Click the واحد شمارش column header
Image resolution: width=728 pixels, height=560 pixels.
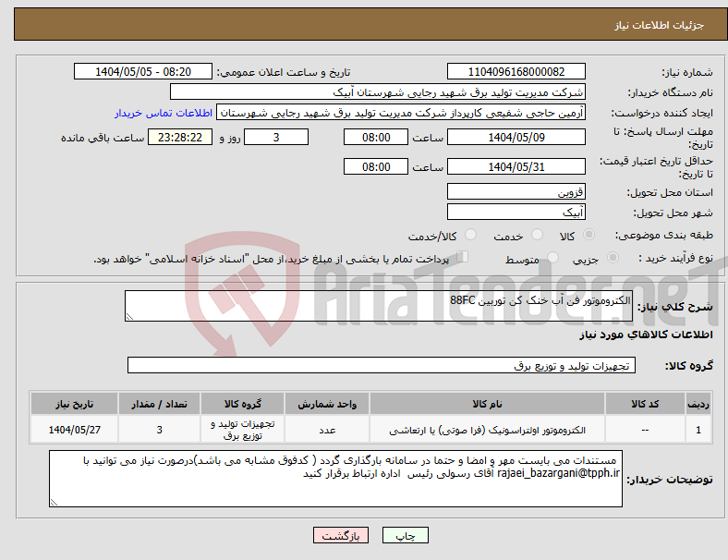point(327,404)
